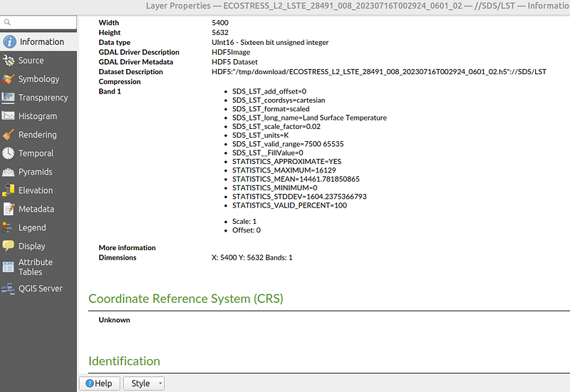Select the Display tab label
Image resolution: width=570 pixels, height=392 pixels.
click(32, 246)
